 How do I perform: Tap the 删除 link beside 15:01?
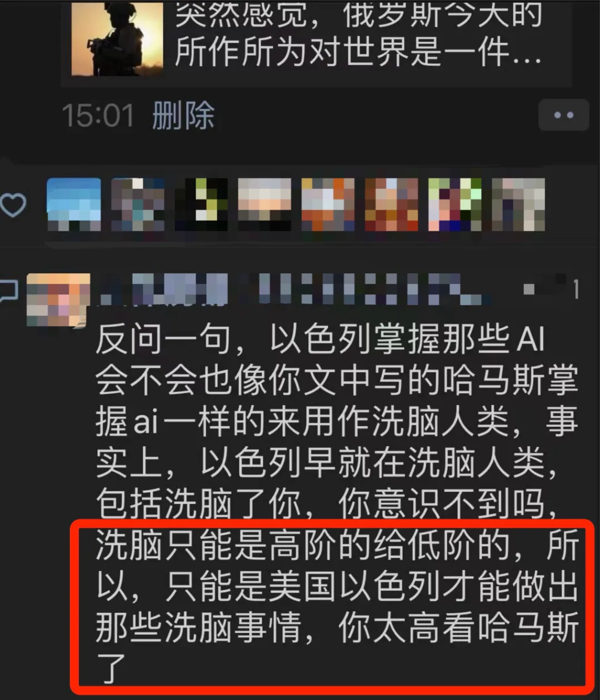(183, 116)
